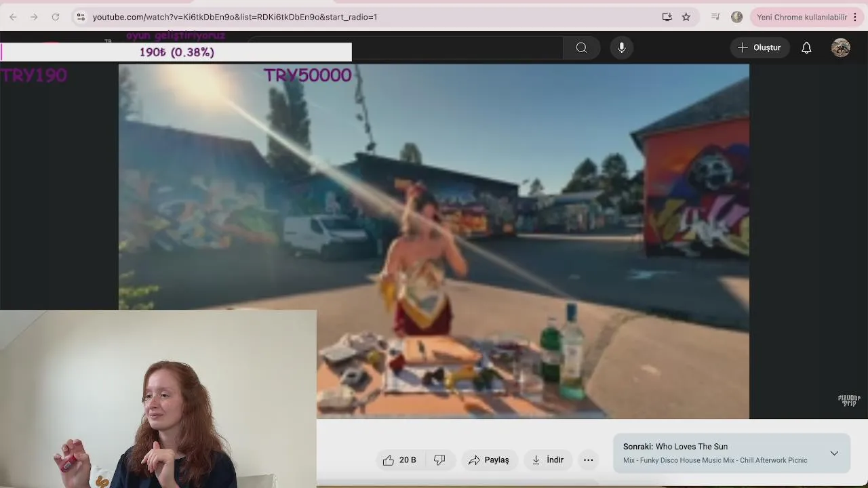Click the Chrome profile avatar icon

coord(737,17)
